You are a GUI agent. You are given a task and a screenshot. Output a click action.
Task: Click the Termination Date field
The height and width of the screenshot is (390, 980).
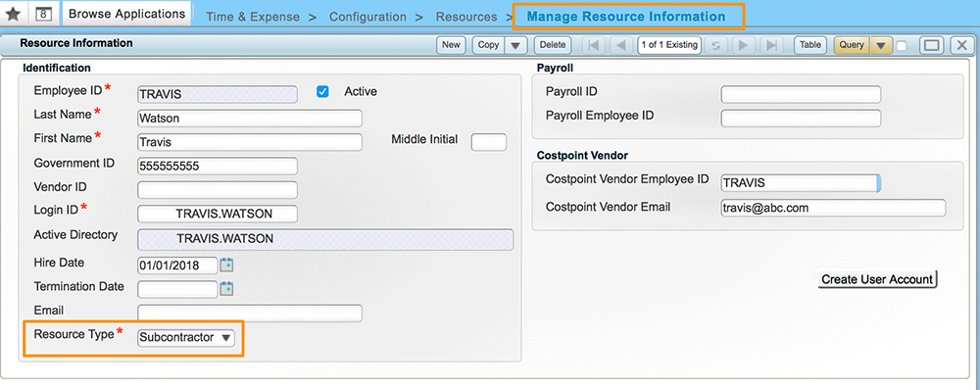(177, 289)
